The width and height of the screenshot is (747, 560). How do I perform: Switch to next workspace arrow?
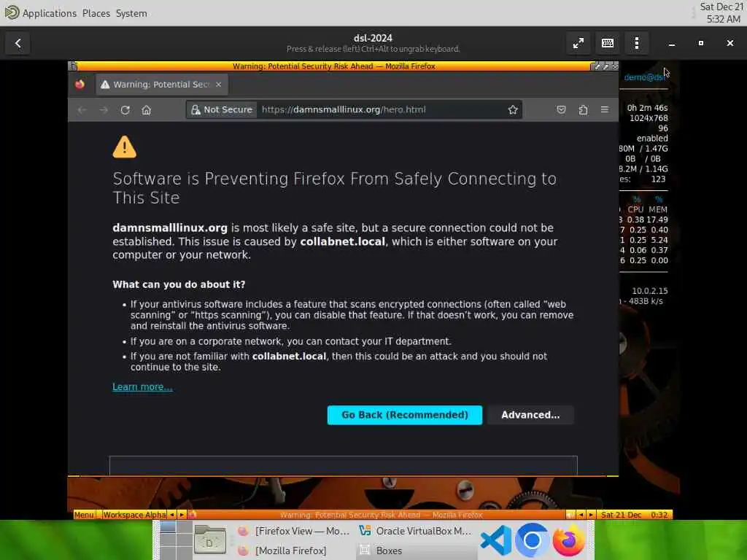coord(182,515)
